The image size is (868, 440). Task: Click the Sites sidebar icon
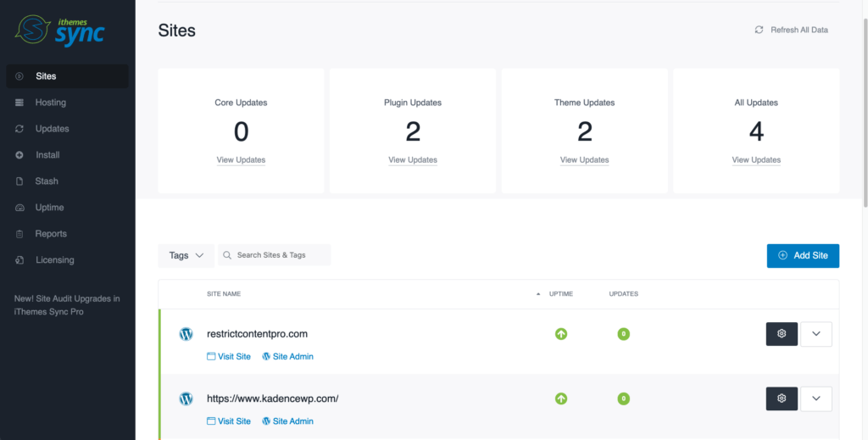pos(19,76)
